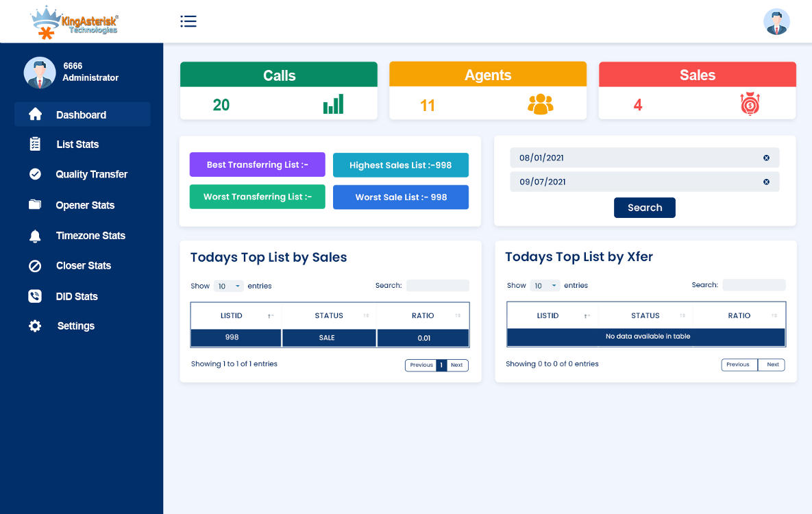
Task: Click the DID Stats phone icon
Action: pyautogui.click(x=35, y=296)
